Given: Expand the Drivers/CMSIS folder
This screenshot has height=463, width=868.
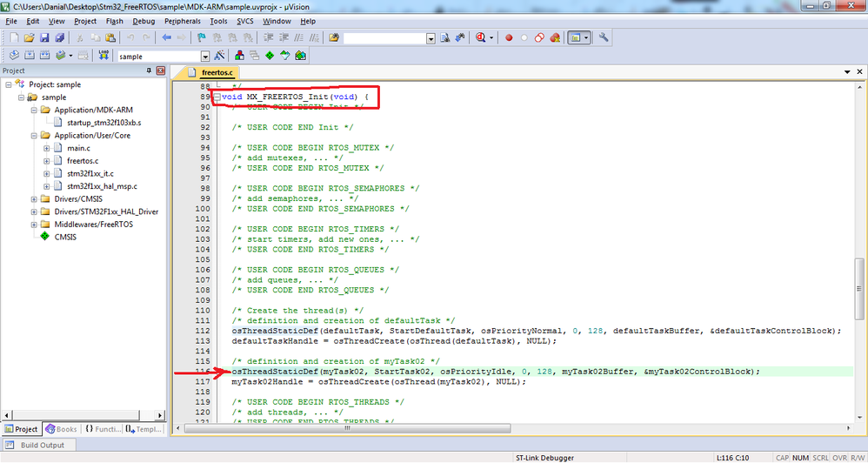Looking at the screenshot, I should 34,198.
